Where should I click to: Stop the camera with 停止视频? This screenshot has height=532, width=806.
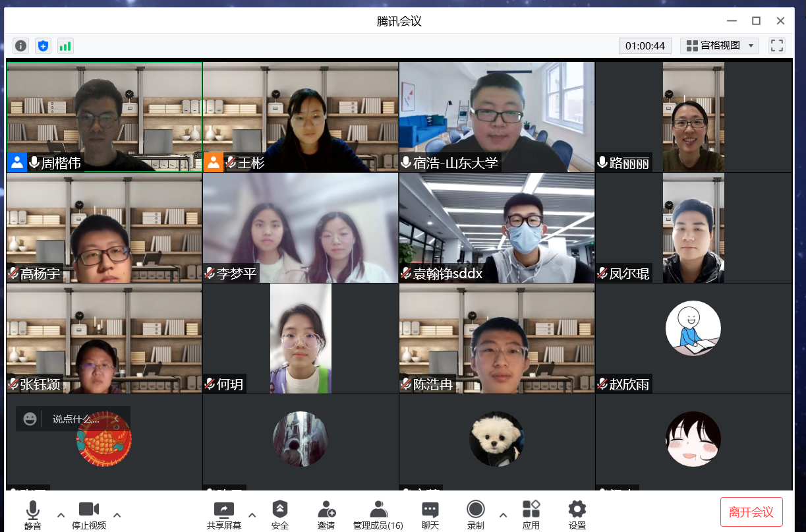tap(89, 514)
